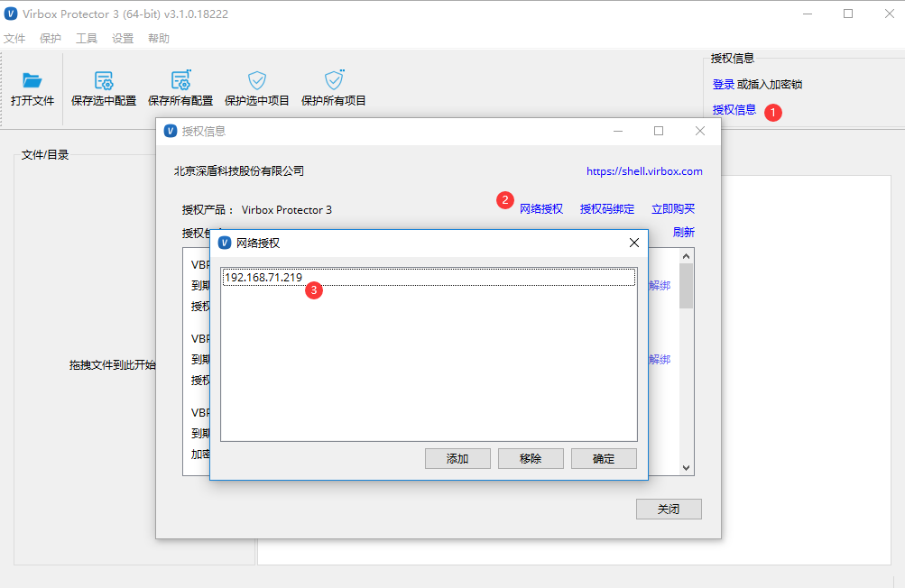Minimize the main Virbox Protector window
The height and width of the screenshot is (588, 905).
tap(808, 14)
